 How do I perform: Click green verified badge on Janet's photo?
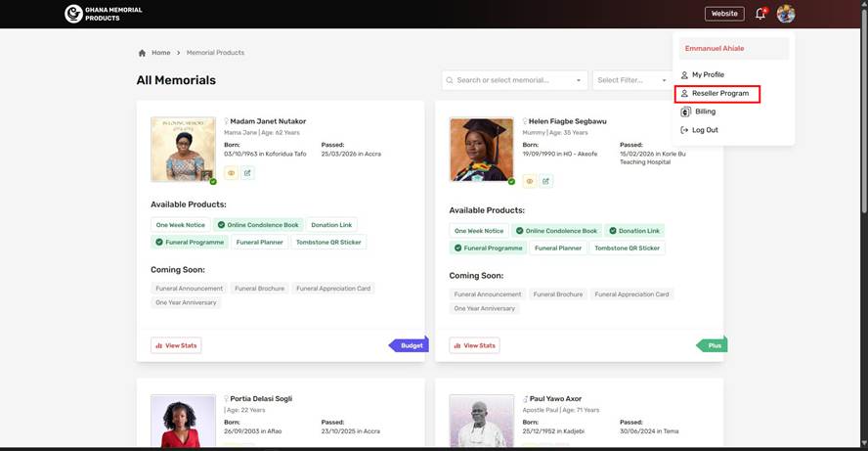213,181
